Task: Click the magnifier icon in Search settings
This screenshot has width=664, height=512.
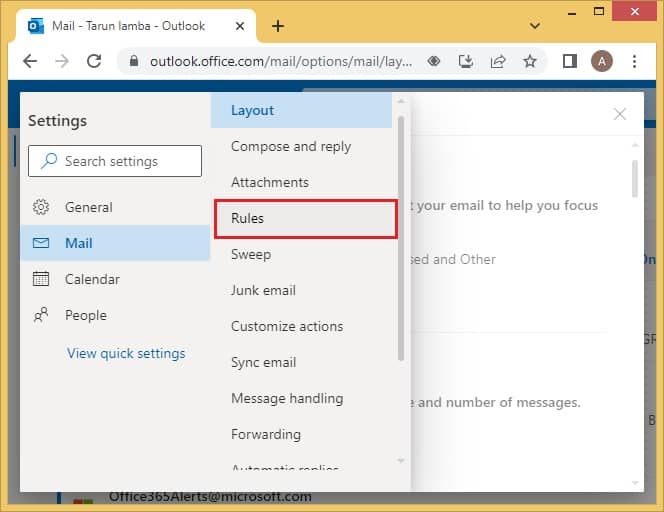Action: [49, 161]
